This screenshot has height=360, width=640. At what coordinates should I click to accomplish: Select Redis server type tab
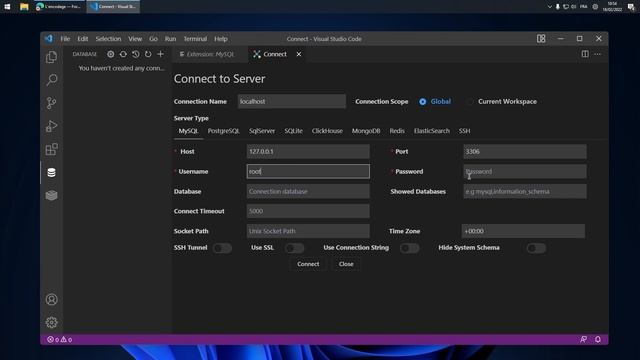coord(397,131)
